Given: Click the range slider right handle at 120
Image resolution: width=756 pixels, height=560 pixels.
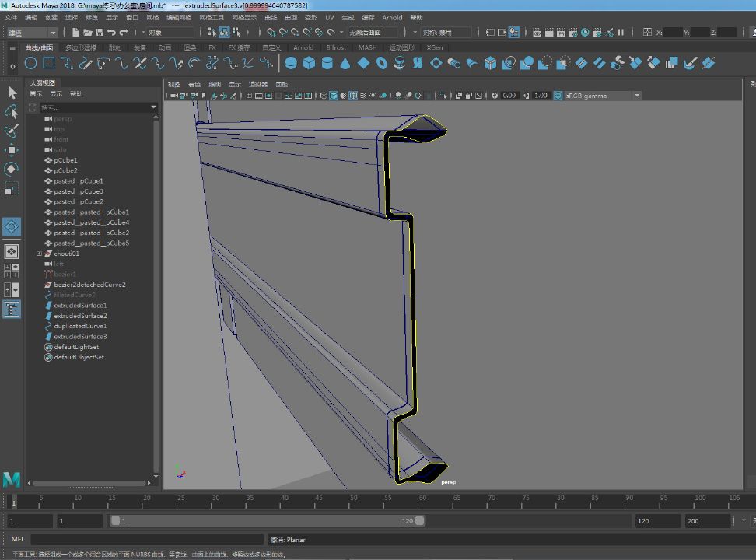Looking at the screenshot, I should (x=420, y=521).
